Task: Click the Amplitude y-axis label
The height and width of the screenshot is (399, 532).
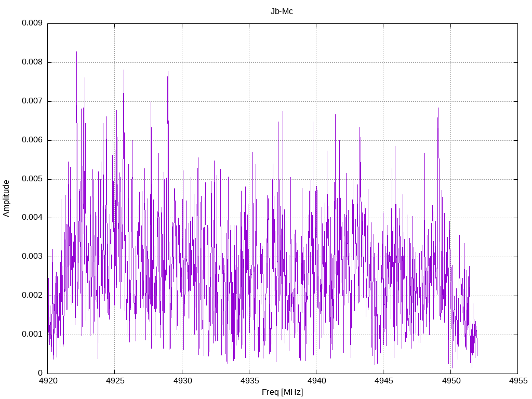Action: pos(6,198)
